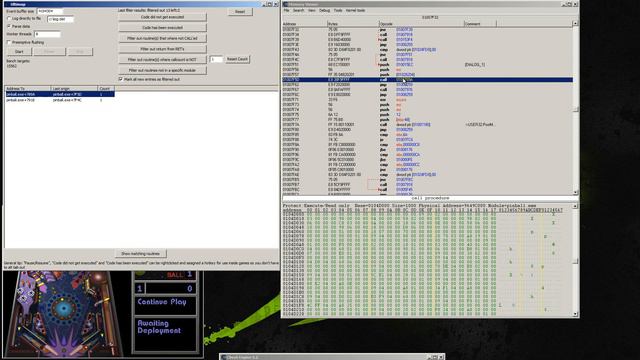This screenshot has height=360, width=640.
Task: Click the Opcode column header in disassembler
Action: 422,24
